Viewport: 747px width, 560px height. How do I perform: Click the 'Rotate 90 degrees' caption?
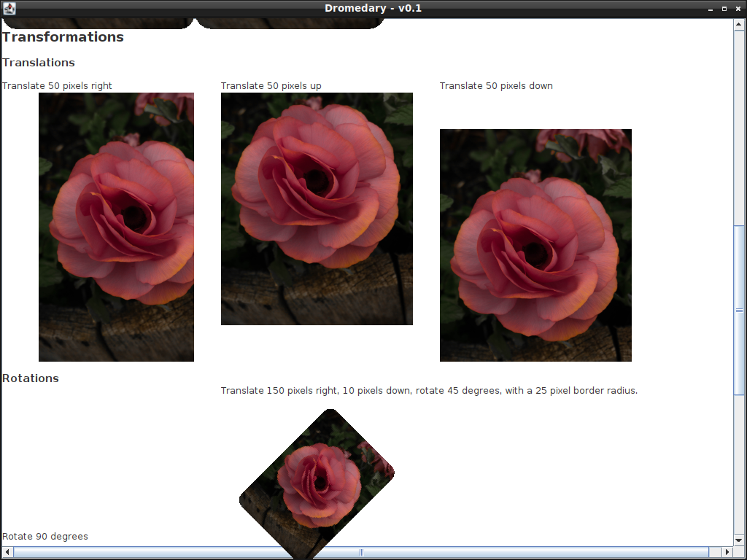pyautogui.click(x=45, y=536)
